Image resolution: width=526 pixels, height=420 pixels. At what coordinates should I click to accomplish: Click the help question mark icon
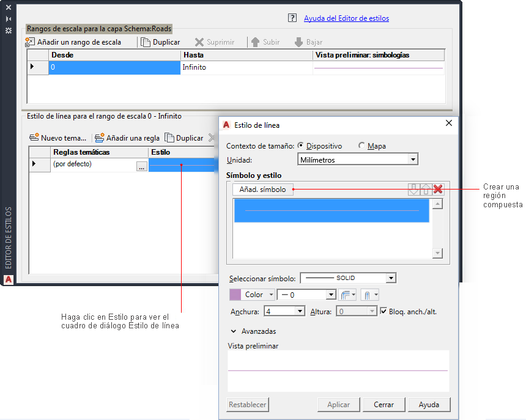coord(292,18)
